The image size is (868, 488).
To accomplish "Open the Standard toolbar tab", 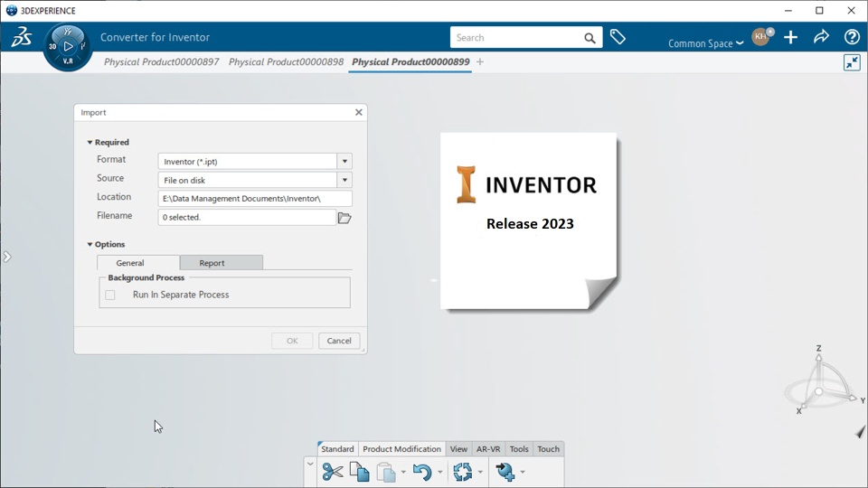I will pyautogui.click(x=337, y=449).
